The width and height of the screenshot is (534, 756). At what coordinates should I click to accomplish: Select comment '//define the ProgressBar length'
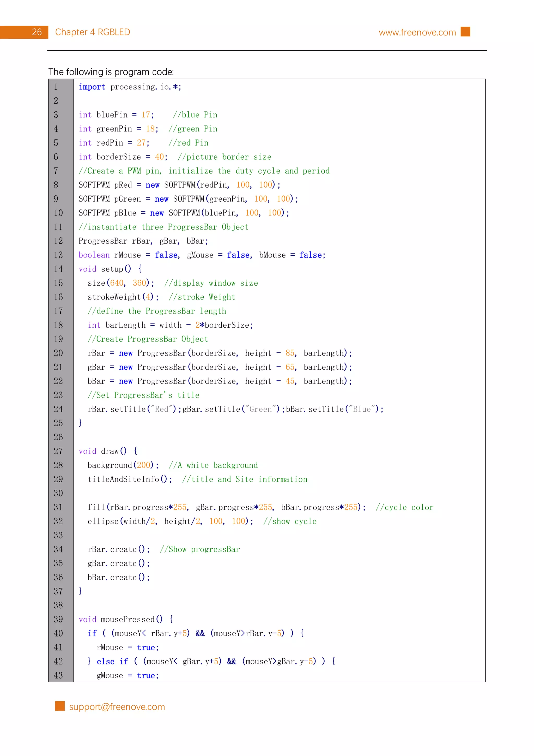click(157, 311)
